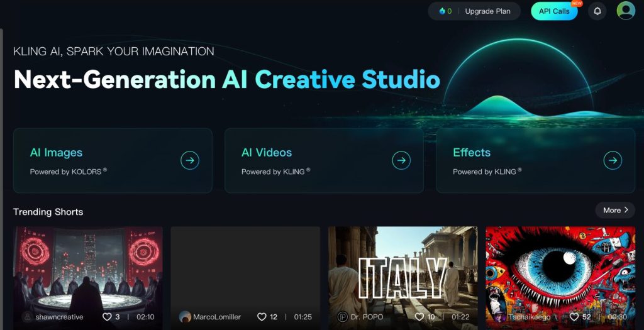Like the Tschaikeego video with heart icon

pyautogui.click(x=574, y=317)
